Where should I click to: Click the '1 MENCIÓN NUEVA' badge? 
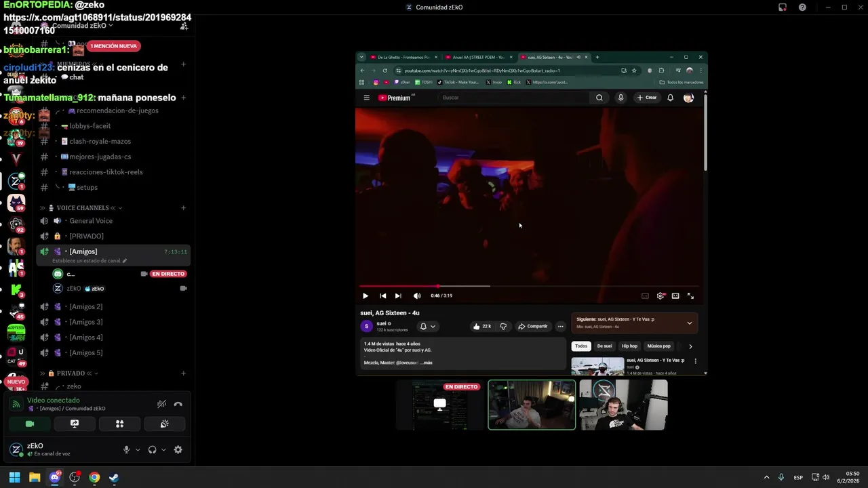pos(113,46)
